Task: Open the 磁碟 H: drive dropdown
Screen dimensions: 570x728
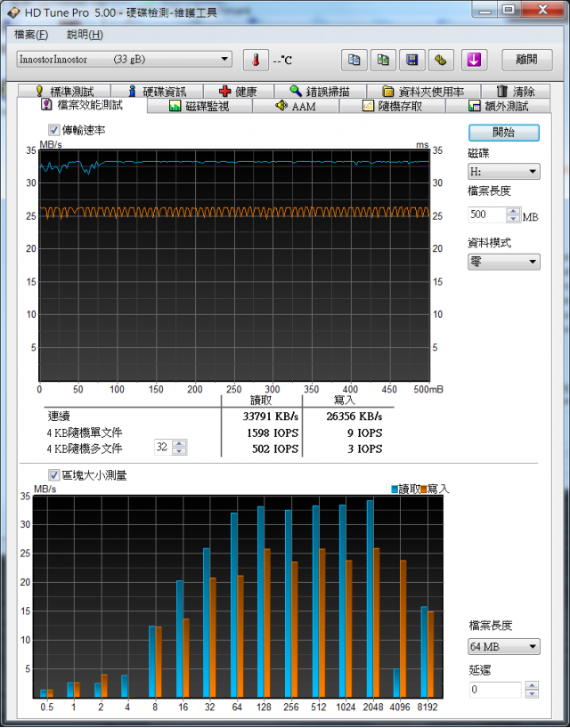Action: (x=503, y=172)
